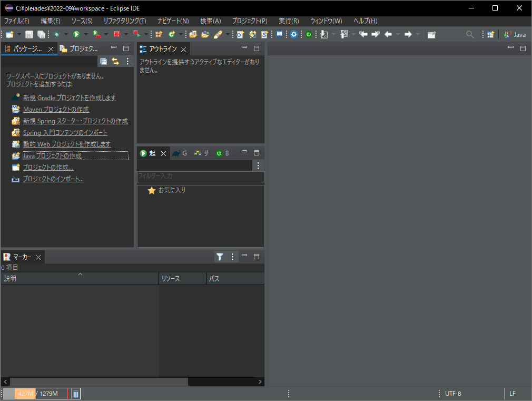Go to previous annotation icon
Image resolution: width=532 pixels, height=401 pixels.
click(x=344, y=34)
